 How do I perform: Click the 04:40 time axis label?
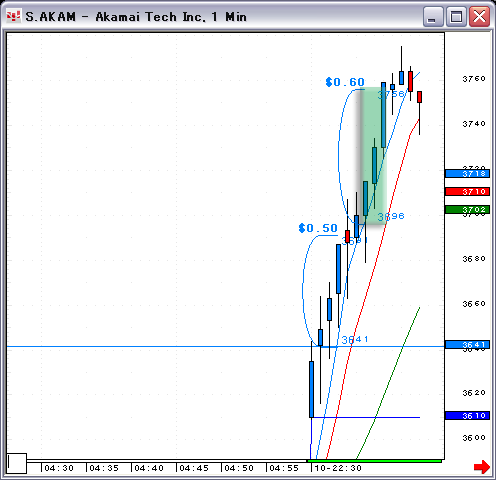pyautogui.click(x=149, y=468)
